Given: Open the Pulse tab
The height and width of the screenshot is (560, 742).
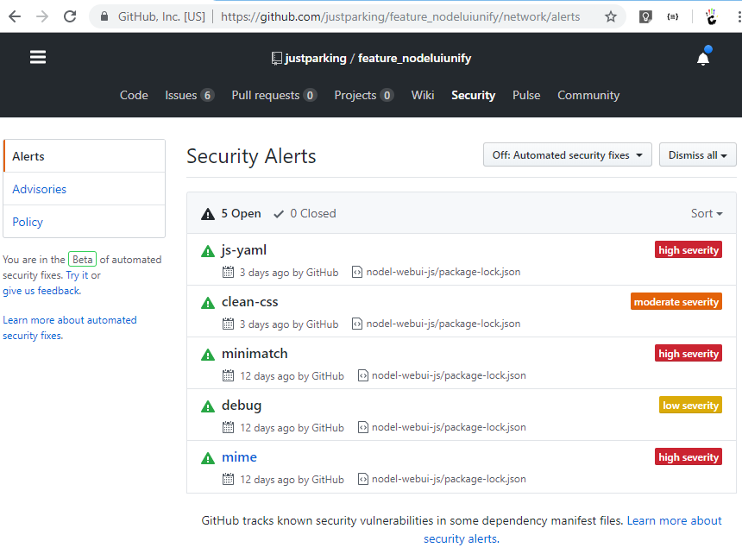Looking at the screenshot, I should (526, 95).
